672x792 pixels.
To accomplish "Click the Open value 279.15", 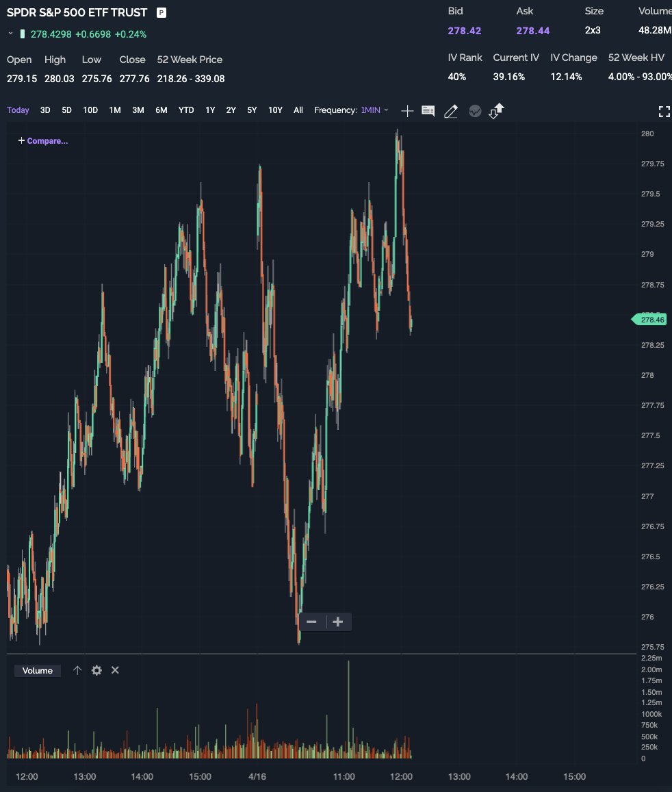I will point(22,79).
